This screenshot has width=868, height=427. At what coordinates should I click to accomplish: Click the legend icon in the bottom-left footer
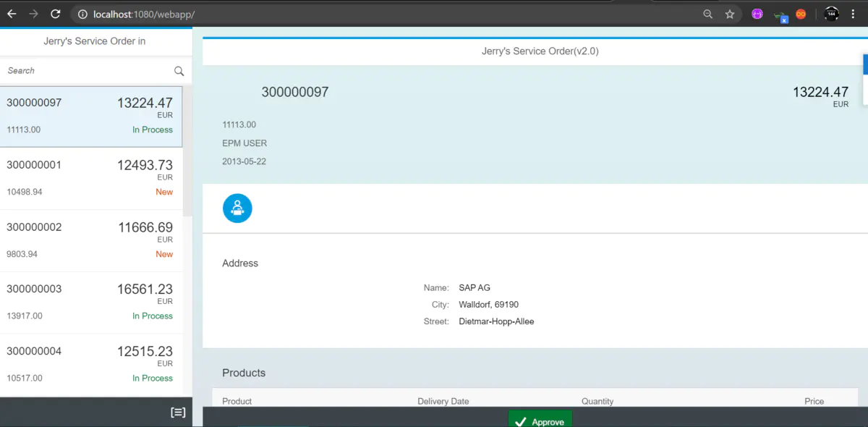(178, 412)
